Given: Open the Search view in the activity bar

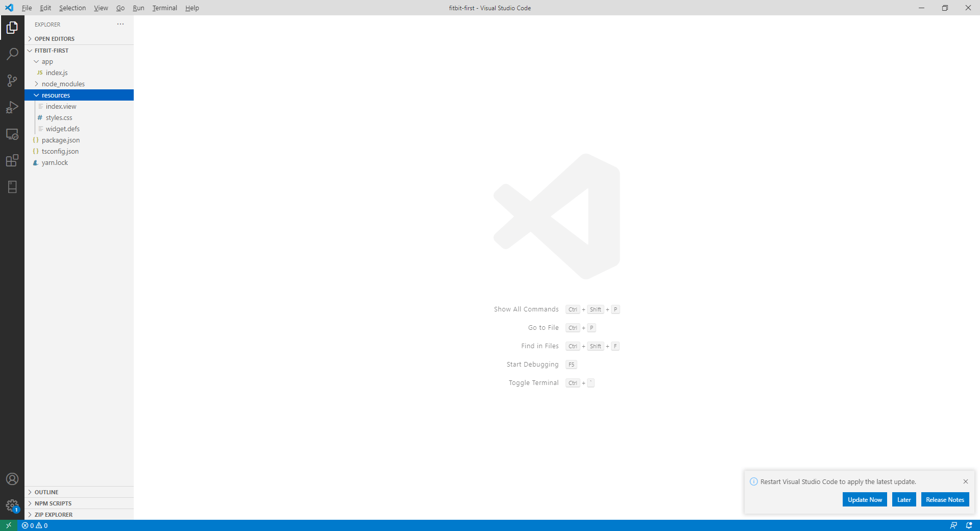Looking at the screenshot, I should (12, 54).
